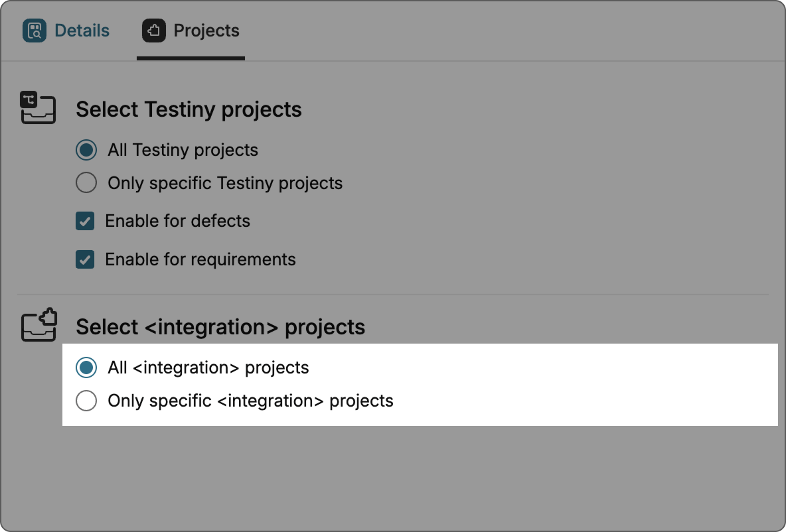Click the Select <integration> projects heading
Viewport: 786px width, 532px height.
tap(220, 327)
